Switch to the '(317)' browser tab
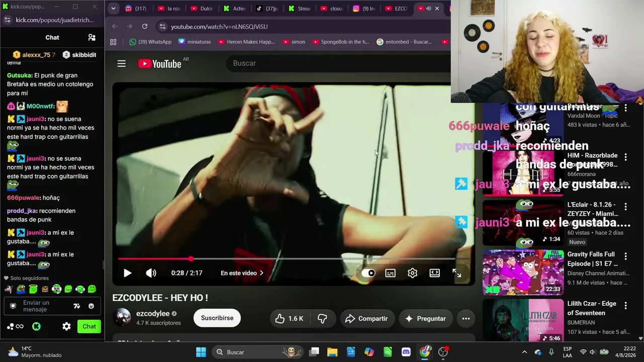Viewport: 644px width, 362px height. tap(136, 9)
